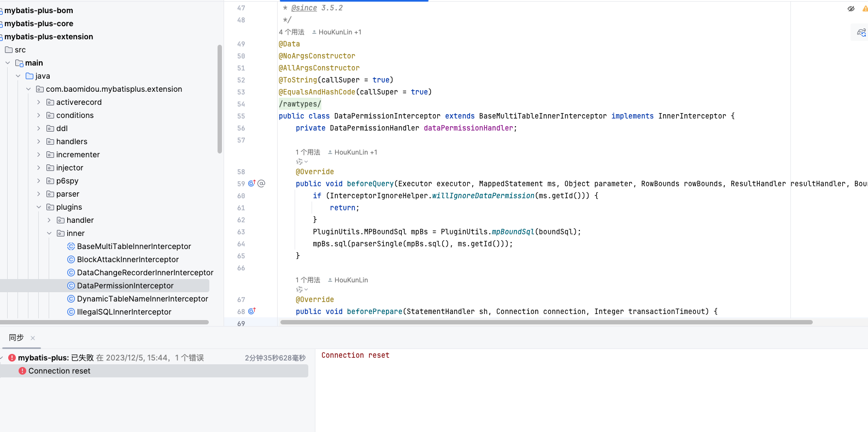The image size is (868, 432).
Task: Click the project tree horizontal scrollbar
Action: [104, 322]
